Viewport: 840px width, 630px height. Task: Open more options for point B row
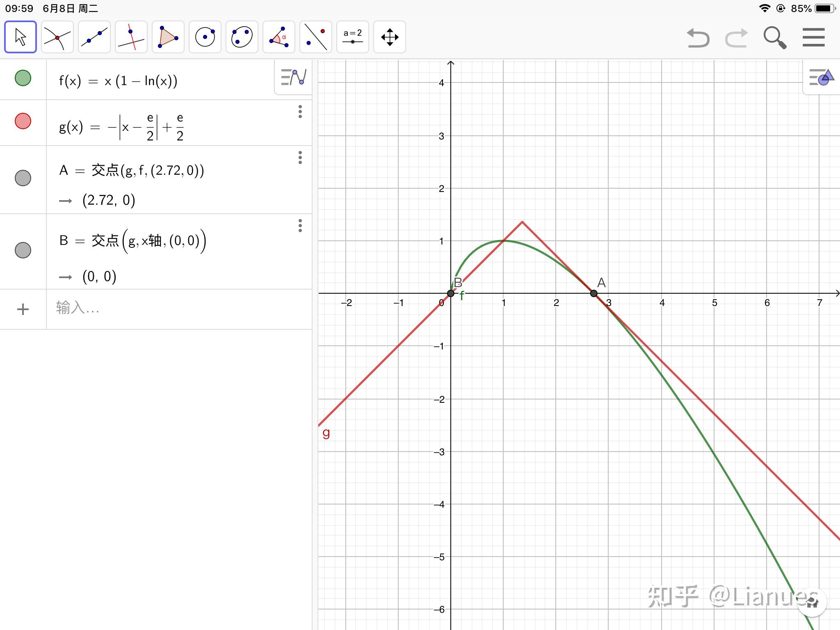300,226
